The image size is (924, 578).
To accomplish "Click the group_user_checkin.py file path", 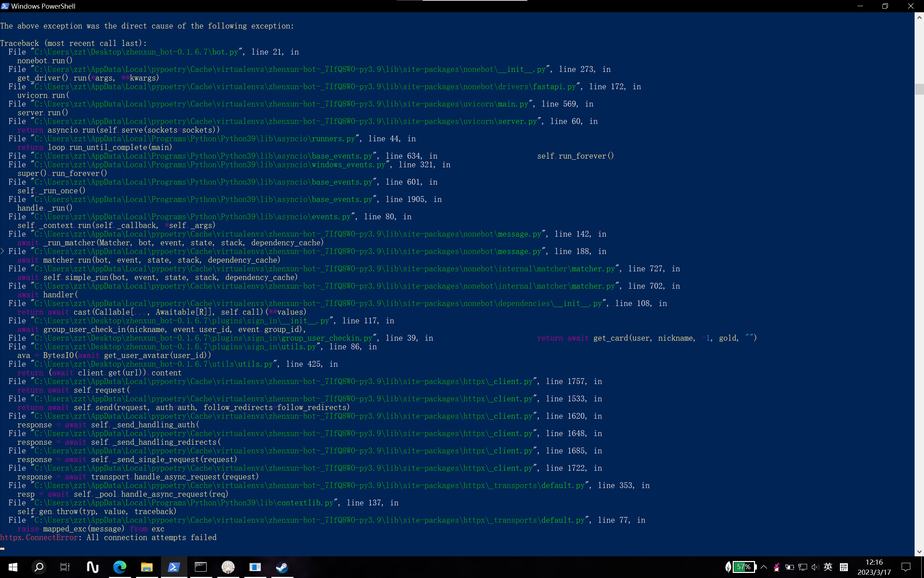I will point(204,338).
